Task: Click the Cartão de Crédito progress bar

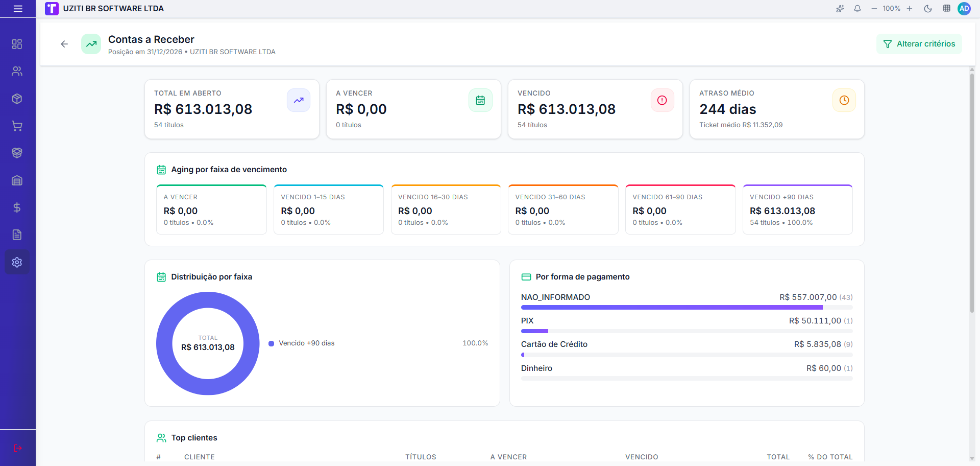Action: coord(687,355)
